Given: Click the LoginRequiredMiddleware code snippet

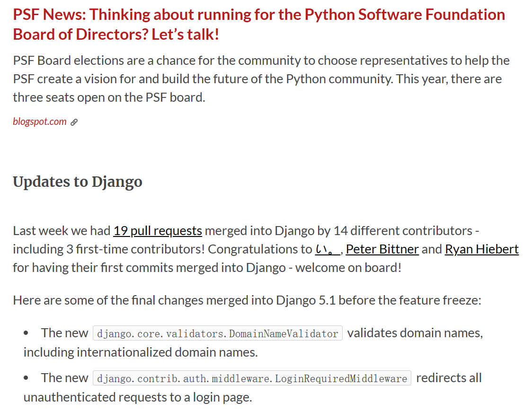Looking at the screenshot, I should pos(252,378).
